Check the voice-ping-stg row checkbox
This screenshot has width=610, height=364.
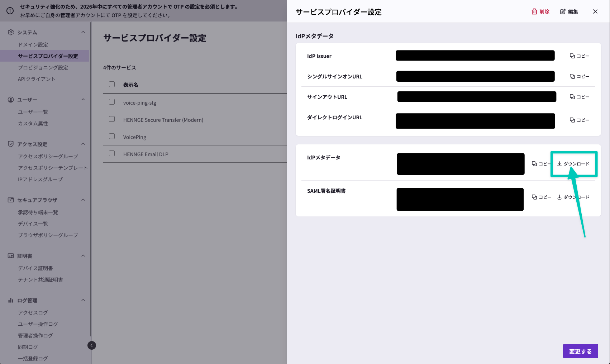[112, 102]
